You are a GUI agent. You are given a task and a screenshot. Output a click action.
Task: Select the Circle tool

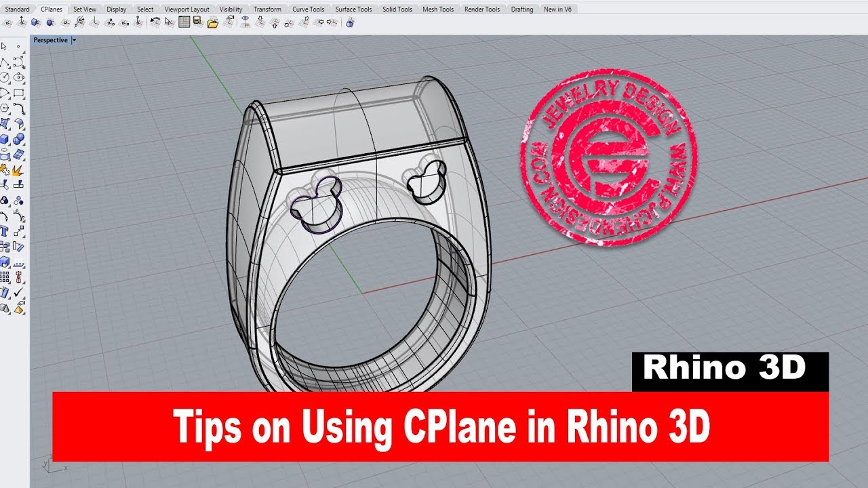click(5, 77)
